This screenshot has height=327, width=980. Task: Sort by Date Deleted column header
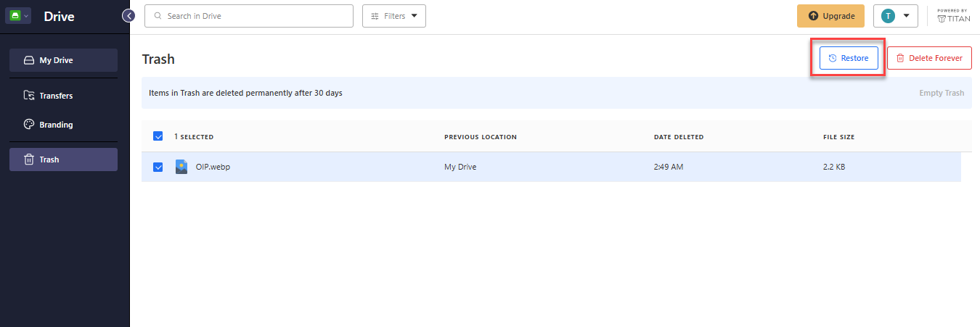[x=679, y=137]
